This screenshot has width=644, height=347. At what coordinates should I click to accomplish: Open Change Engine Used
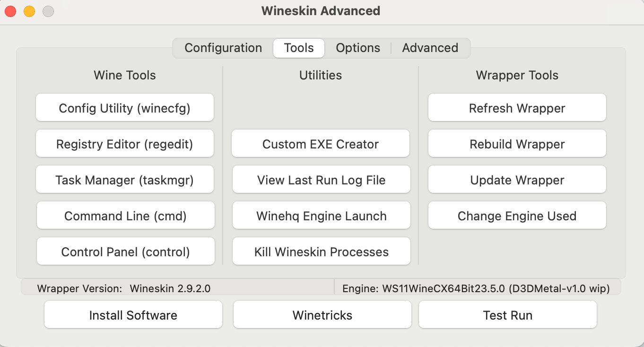[x=517, y=216]
